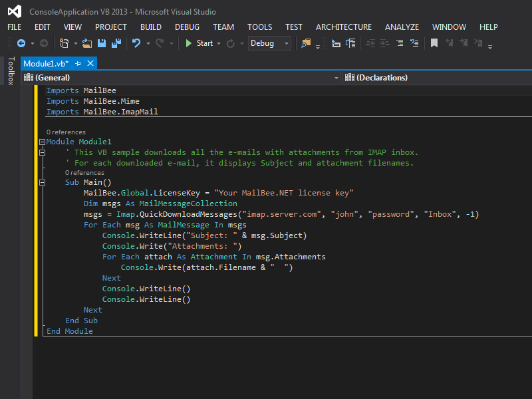Click the Navigate Backward arrow icon
Image resolution: width=532 pixels, height=399 pixels.
tap(21, 43)
